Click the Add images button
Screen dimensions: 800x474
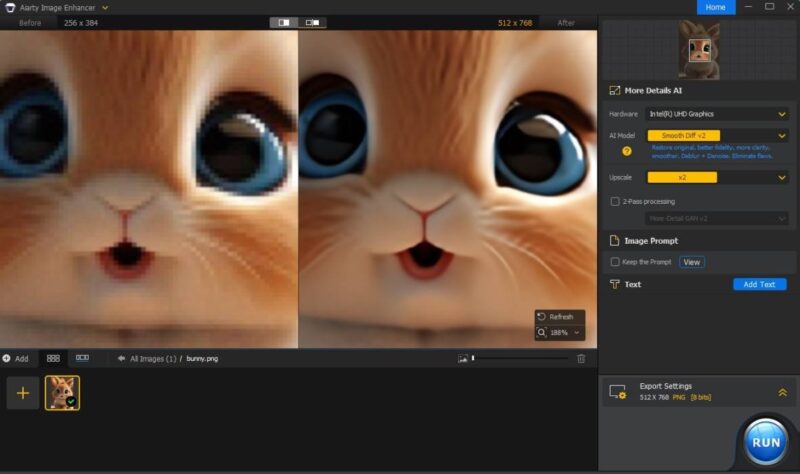point(15,359)
